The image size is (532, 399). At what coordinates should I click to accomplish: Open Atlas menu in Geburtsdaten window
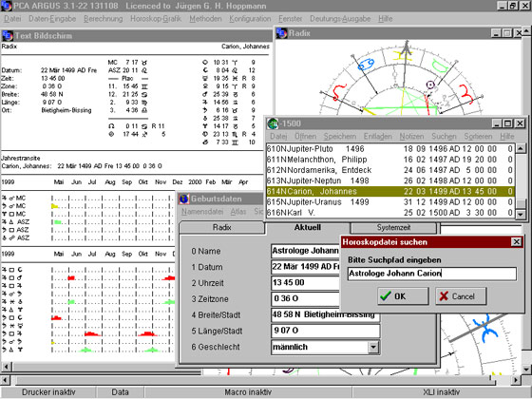(x=238, y=212)
